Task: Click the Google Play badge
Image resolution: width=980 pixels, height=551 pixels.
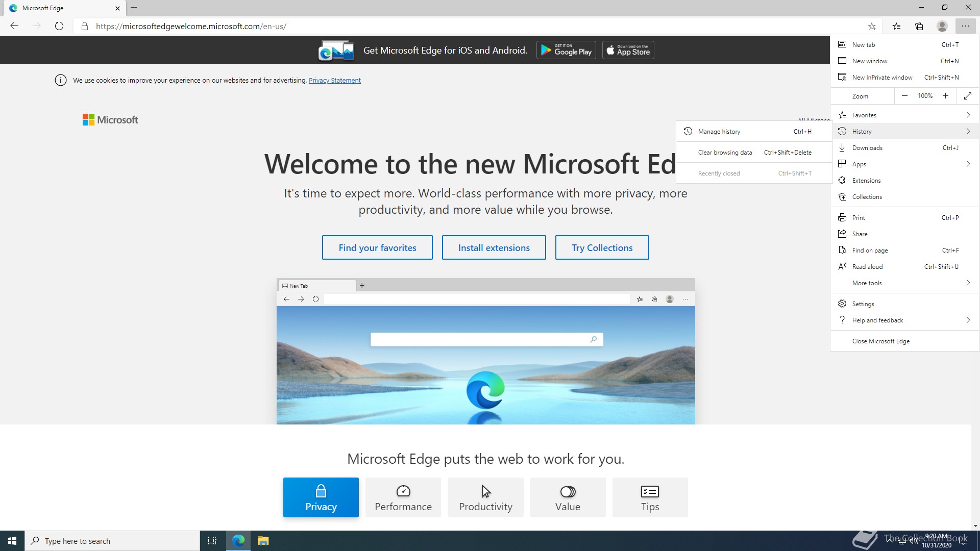Action: [566, 50]
